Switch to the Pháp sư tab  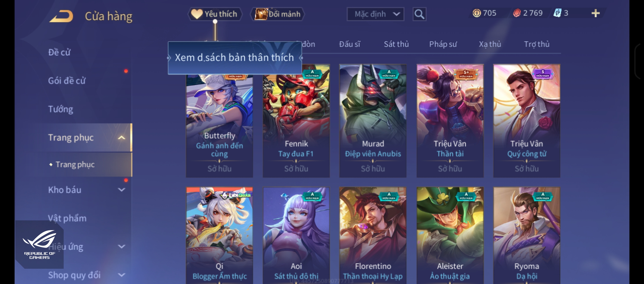coord(443,44)
